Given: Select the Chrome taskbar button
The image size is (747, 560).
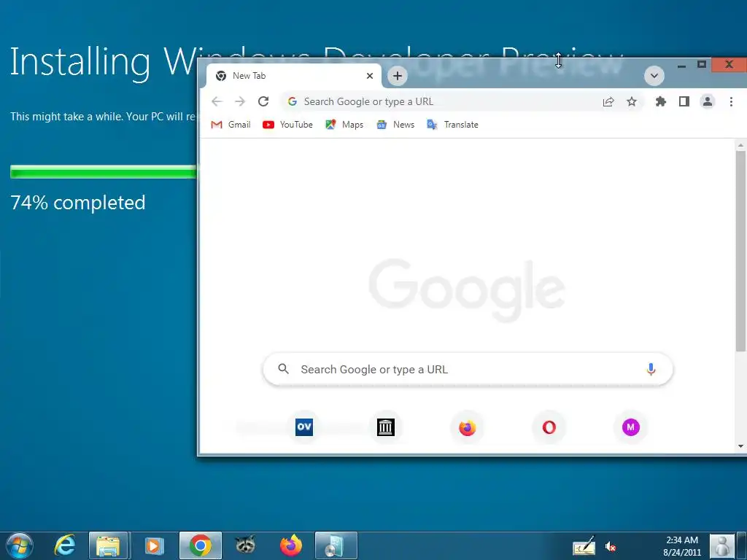Looking at the screenshot, I should coord(201,545).
